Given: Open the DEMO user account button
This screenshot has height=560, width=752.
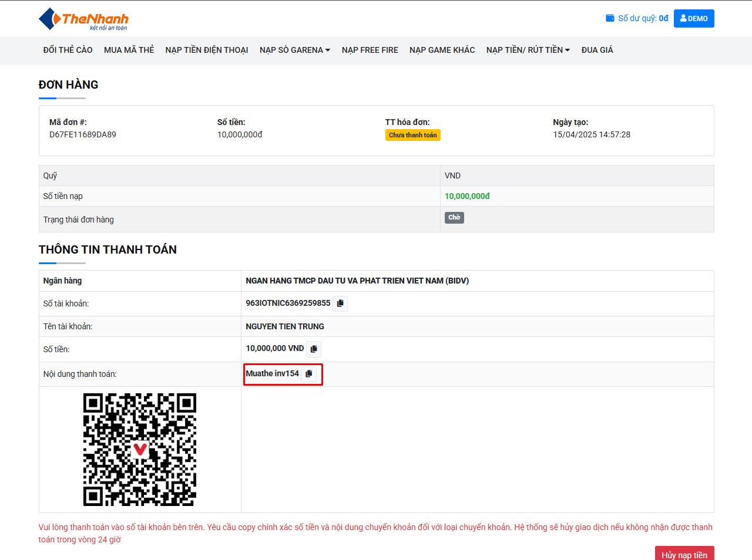Looking at the screenshot, I should (x=694, y=18).
